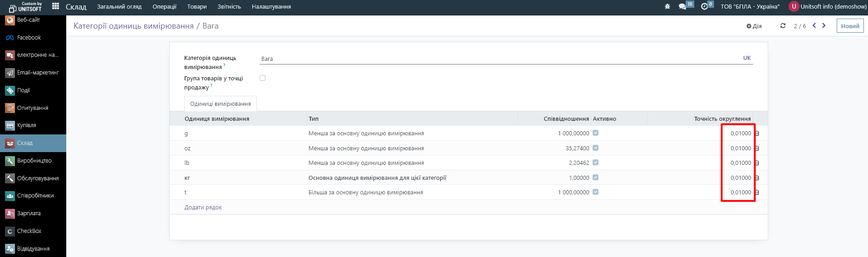
Task: Click the category name field Вага
Action: (499, 59)
